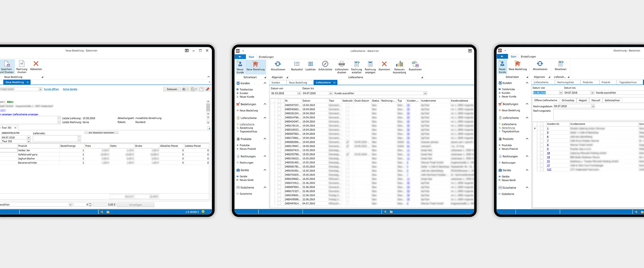Open the Retouren Auswertung chart
Viewport: 644px width, 268px height.
[x=399, y=64]
